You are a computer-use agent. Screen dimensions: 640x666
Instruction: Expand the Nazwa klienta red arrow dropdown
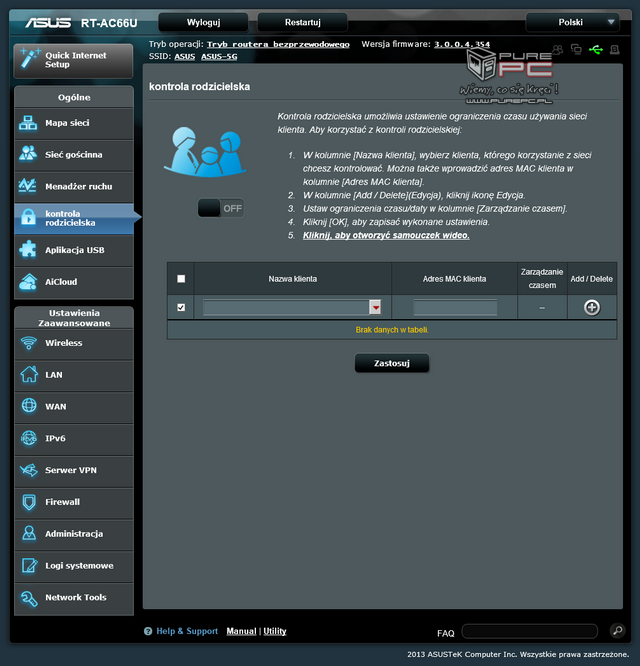point(375,307)
